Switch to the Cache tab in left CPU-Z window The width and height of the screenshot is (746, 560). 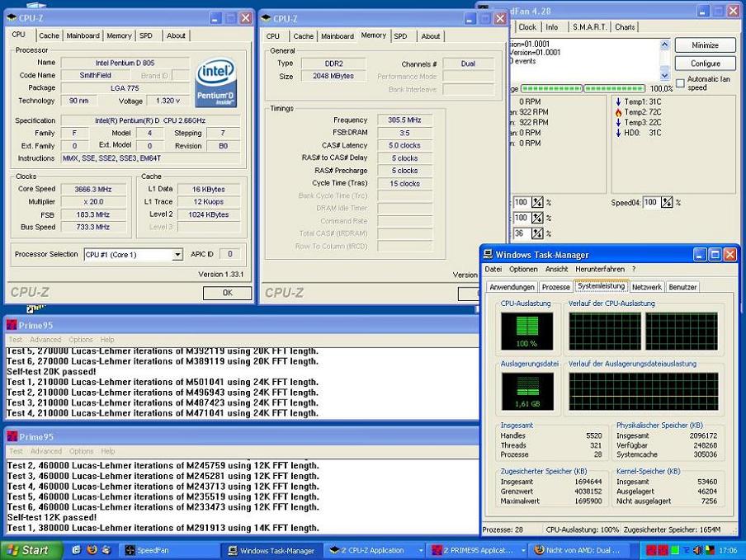pyautogui.click(x=49, y=35)
